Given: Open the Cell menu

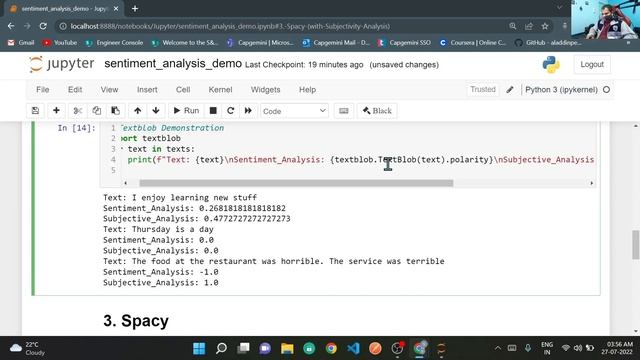Looking at the screenshot, I should 183,90.
